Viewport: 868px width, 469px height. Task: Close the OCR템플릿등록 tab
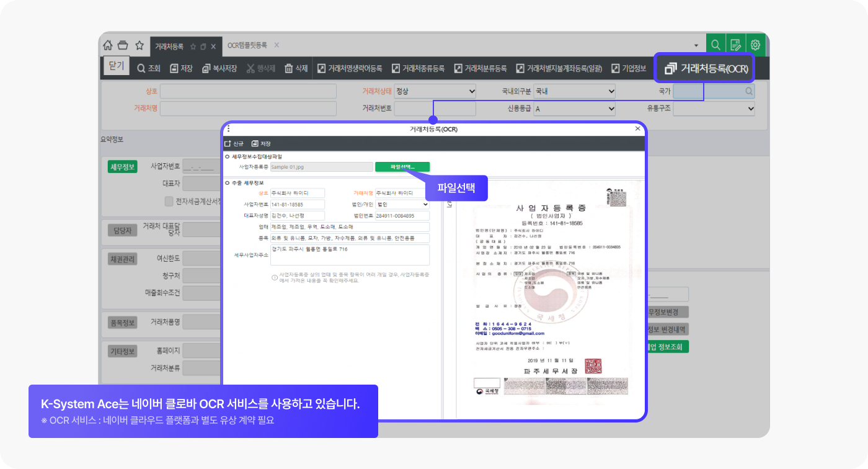point(277,45)
